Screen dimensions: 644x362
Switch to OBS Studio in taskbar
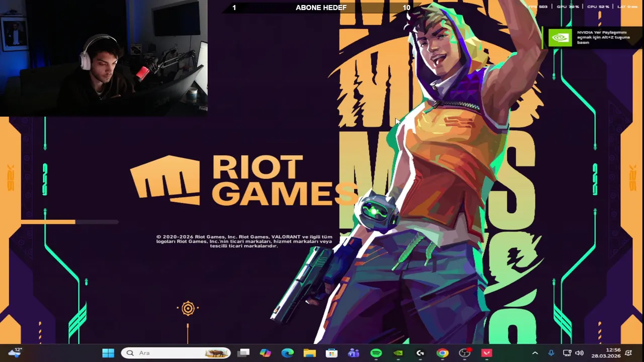coord(464,353)
